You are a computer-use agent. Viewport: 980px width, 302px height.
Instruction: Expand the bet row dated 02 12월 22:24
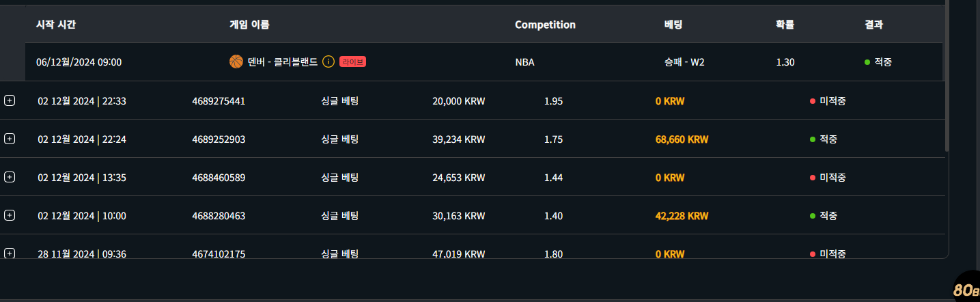pos(10,139)
